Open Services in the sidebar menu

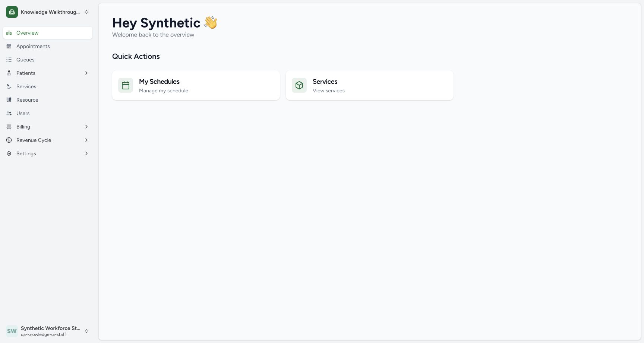48,86
